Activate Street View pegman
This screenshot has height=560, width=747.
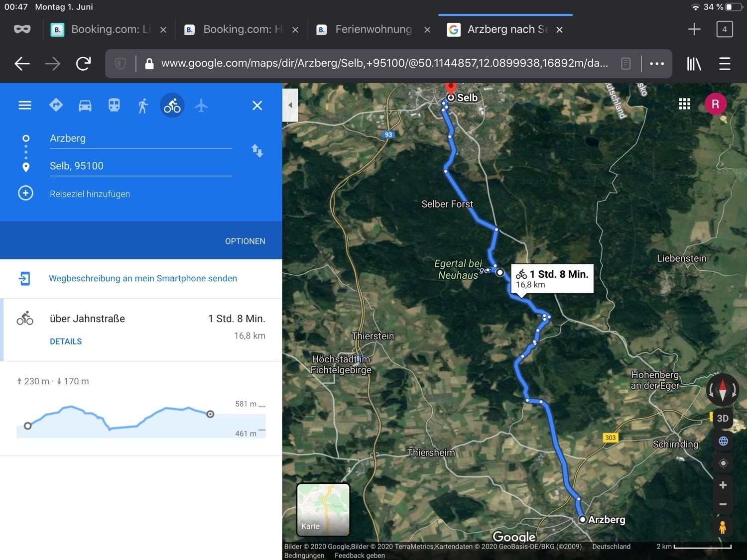point(723,527)
